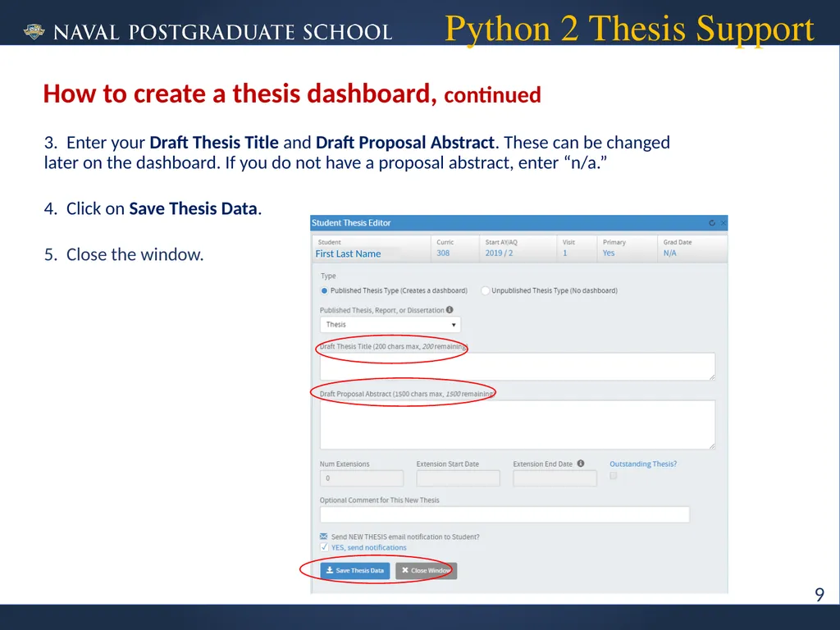Toggle the Outstanding Thesis checkbox
Screen dimensions: 840x630
(x=614, y=475)
